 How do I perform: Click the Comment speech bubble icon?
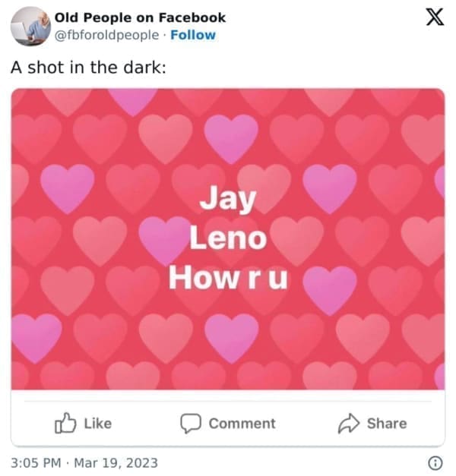pos(190,423)
